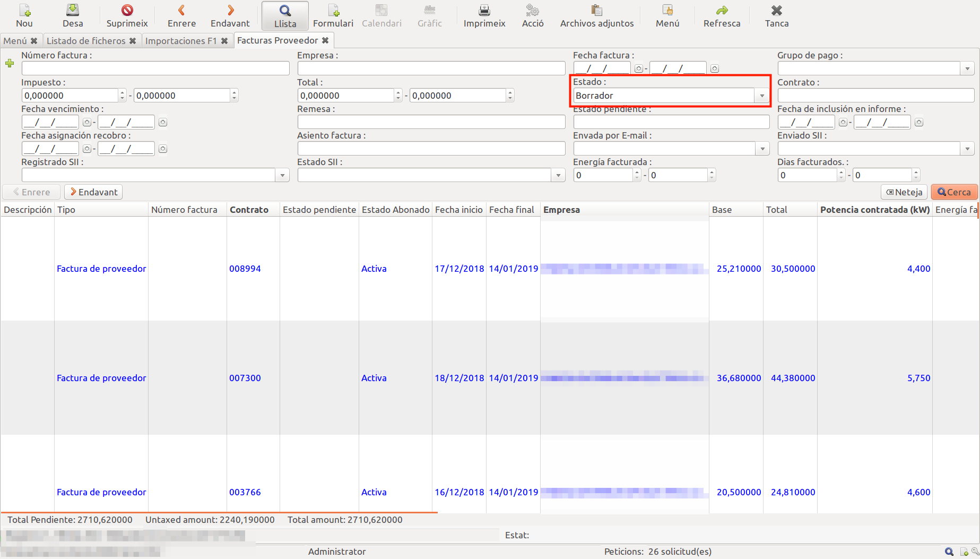This screenshot has width=980, height=559.
Task: Click the Contrato filter input field
Action: pyautogui.click(x=876, y=96)
